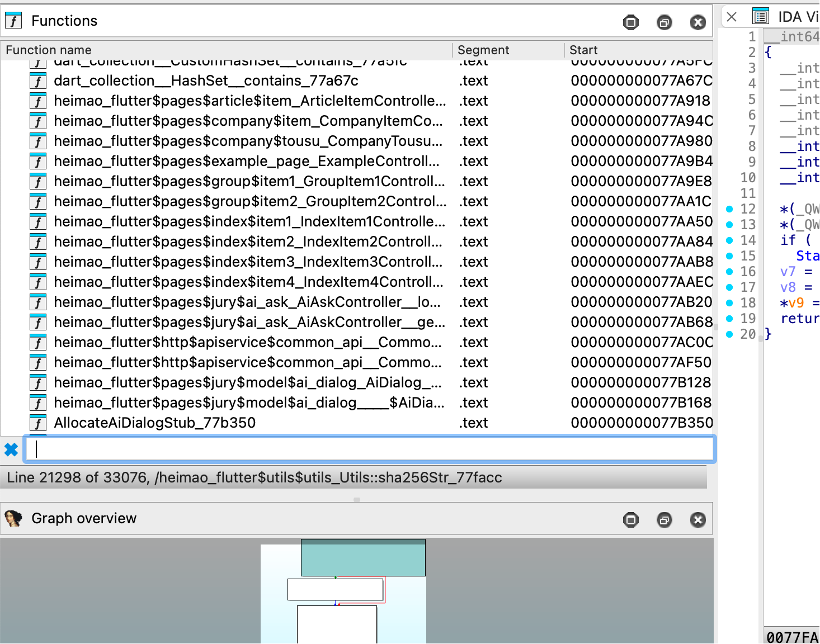Screen dimensions: 820x644
Task: Toggle the breakpoint dot on line 20
Action: coord(729,334)
